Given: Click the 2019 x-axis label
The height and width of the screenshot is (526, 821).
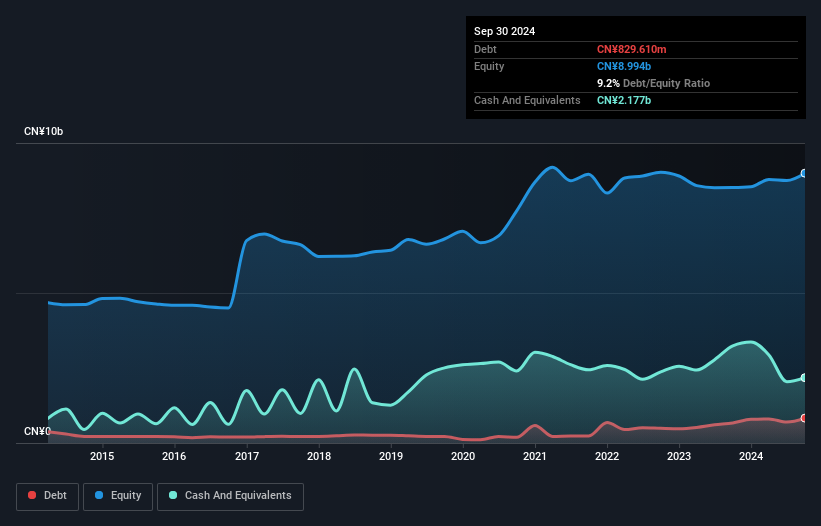Looking at the screenshot, I should point(391,457).
